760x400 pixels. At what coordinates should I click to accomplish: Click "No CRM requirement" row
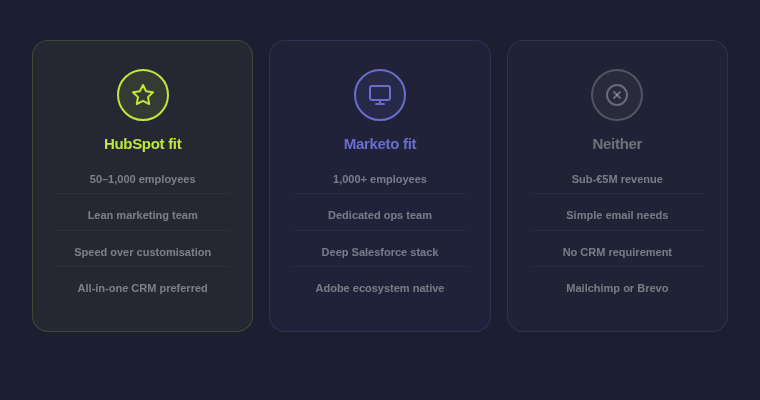[617, 252]
